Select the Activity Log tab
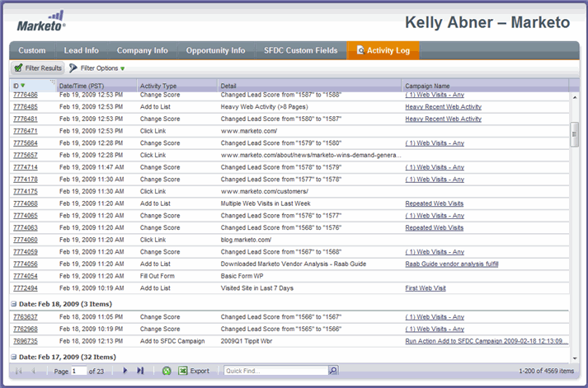Screen dimensions: 588x388 tap(383, 50)
